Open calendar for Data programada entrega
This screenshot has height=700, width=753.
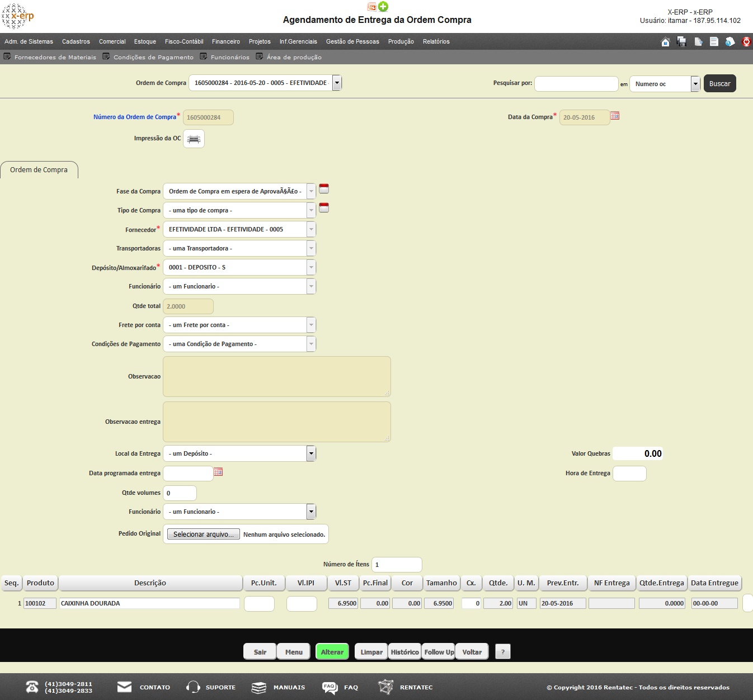tap(218, 472)
